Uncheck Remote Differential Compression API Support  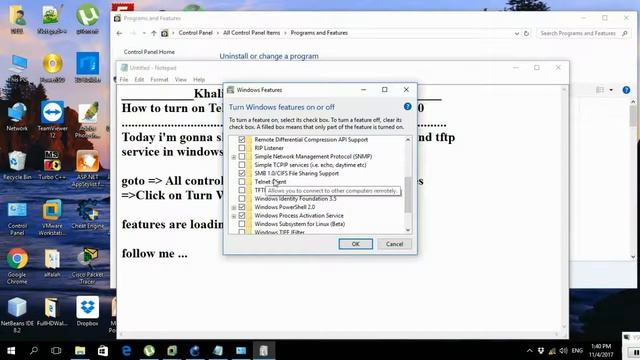[x=242, y=140]
